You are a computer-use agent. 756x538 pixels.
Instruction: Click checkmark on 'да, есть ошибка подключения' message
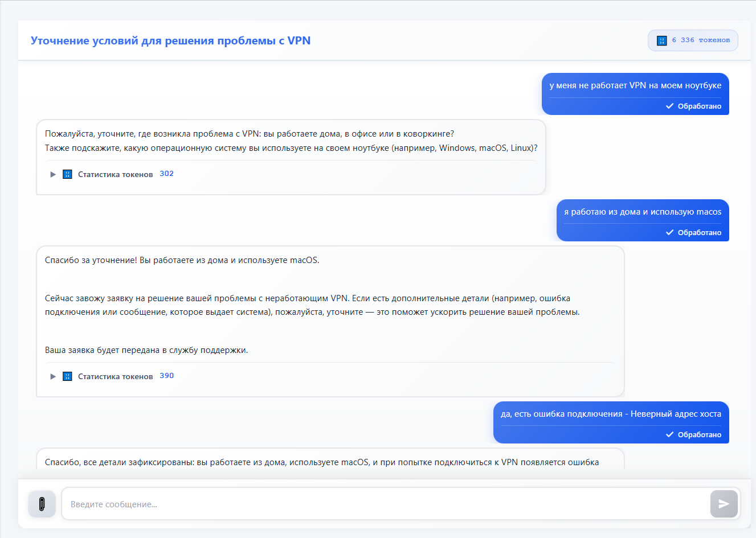(x=670, y=435)
